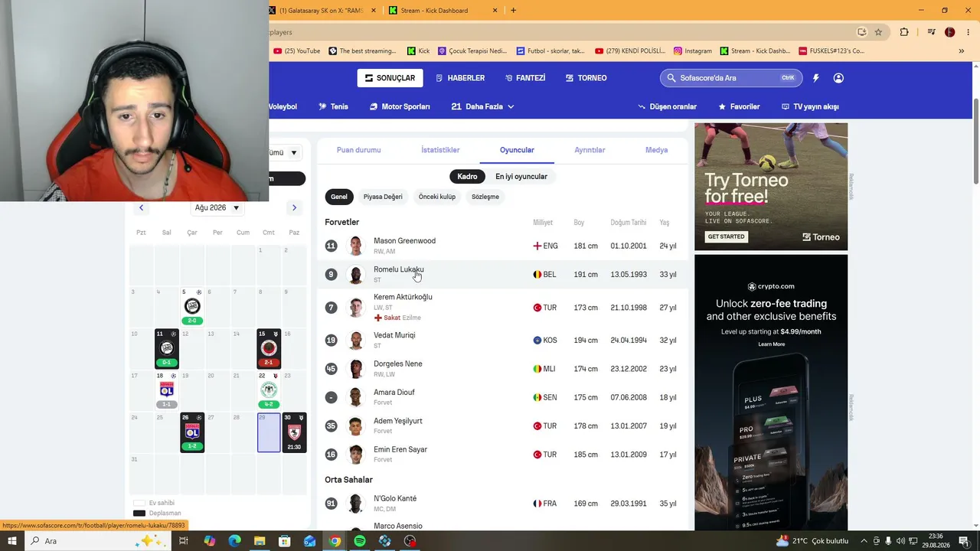Open the Chrome profile avatar
980x551 pixels.
pos(950,32)
